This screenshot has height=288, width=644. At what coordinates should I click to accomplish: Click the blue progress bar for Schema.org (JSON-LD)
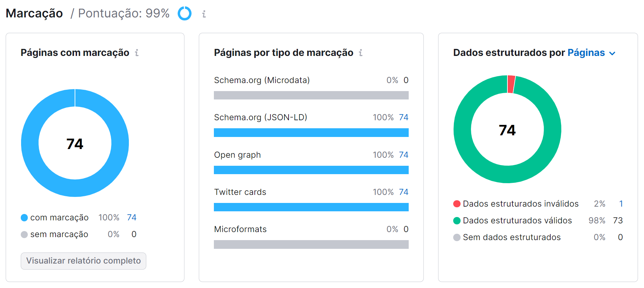311,133
